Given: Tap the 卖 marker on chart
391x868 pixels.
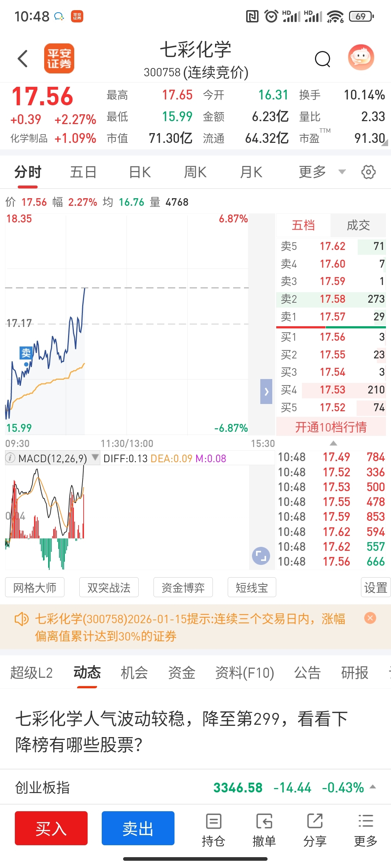Looking at the screenshot, I should coord(26,353).
